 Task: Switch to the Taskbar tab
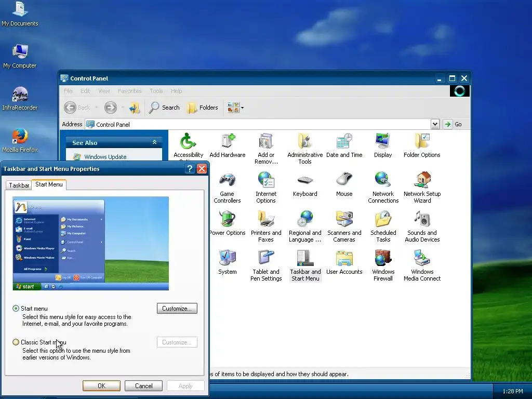pyautogui.click(x=19, y=185)
